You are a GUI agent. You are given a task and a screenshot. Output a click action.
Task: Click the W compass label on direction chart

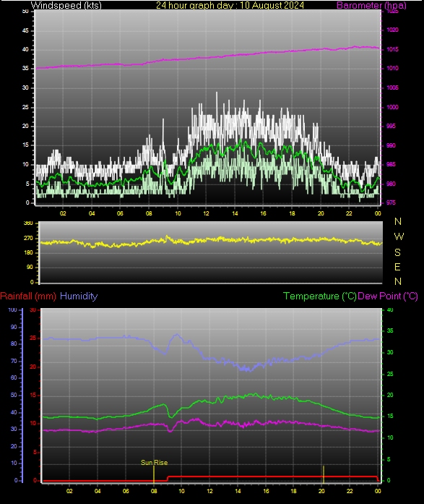(x=399, y=236)
